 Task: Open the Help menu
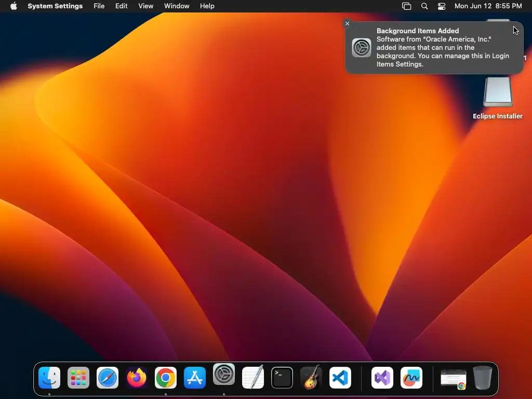pos(207,6)
